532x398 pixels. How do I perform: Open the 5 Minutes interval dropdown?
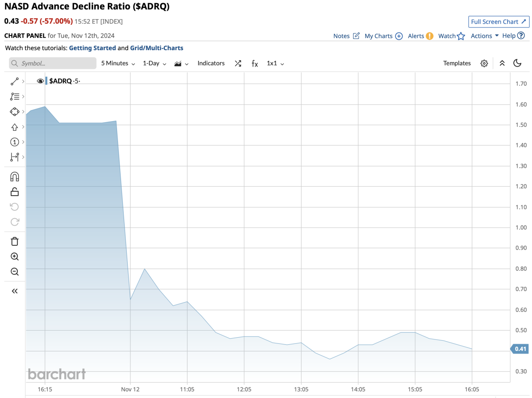click(118, 63)
